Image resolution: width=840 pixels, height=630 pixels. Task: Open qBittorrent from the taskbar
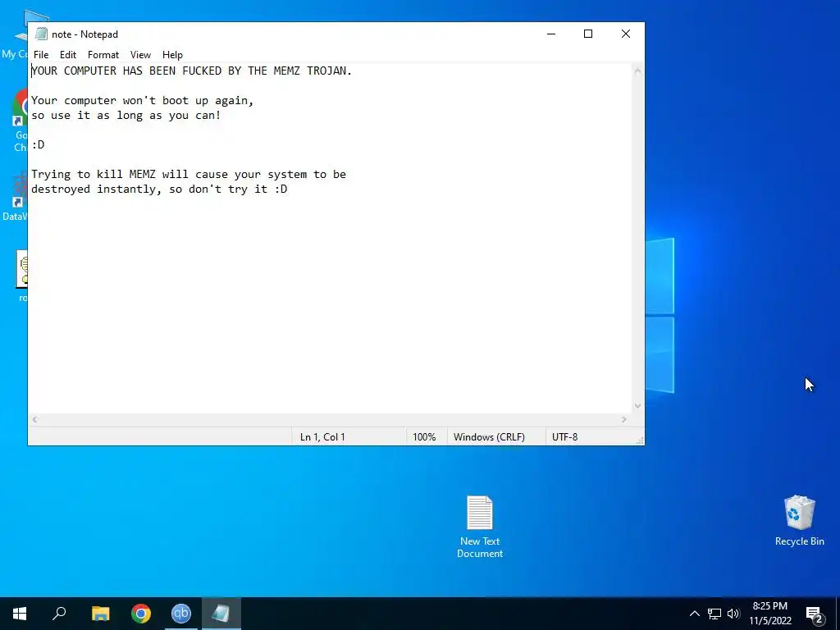coord(181,614)
